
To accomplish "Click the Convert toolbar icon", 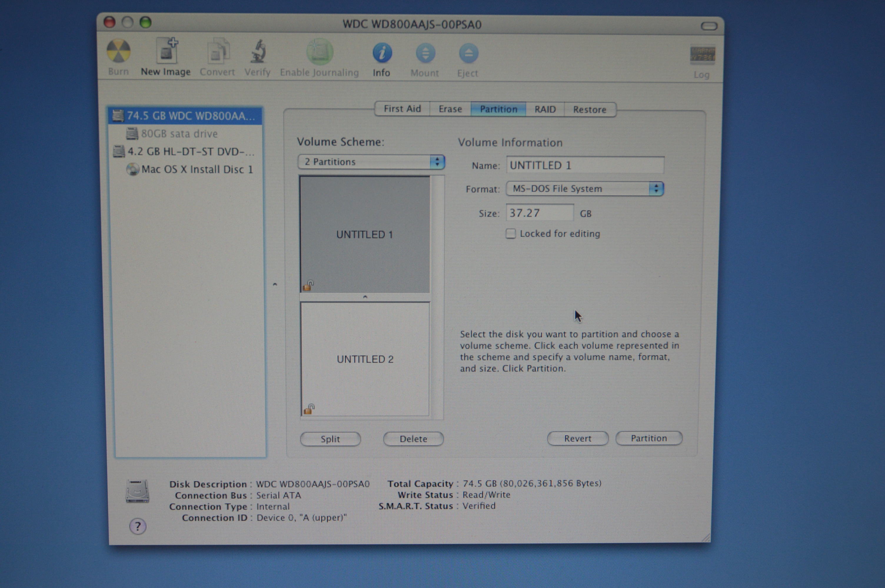I will [218, 51].
